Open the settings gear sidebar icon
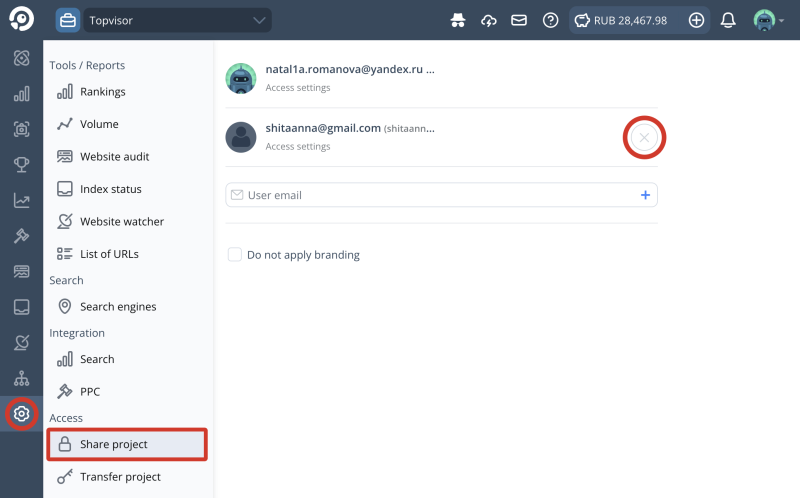 click(x=21, y=414)
